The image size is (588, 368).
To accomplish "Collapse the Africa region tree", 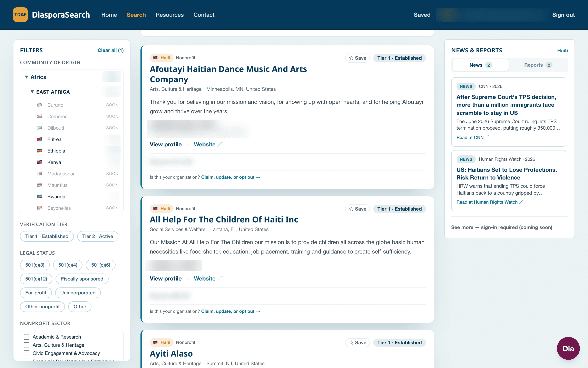I will (27, 77).
